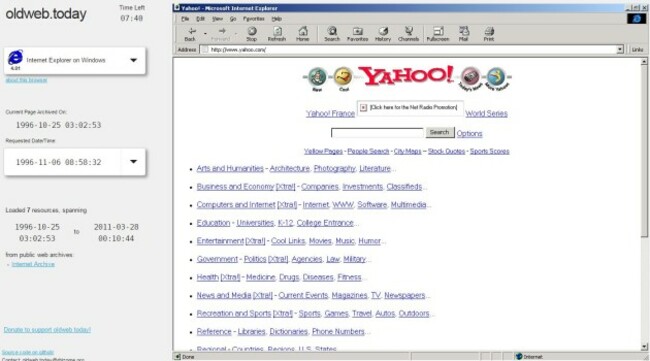Click the Print toolbar icon
Viewport: 650px width, 361px height.
tap(489, 34)
